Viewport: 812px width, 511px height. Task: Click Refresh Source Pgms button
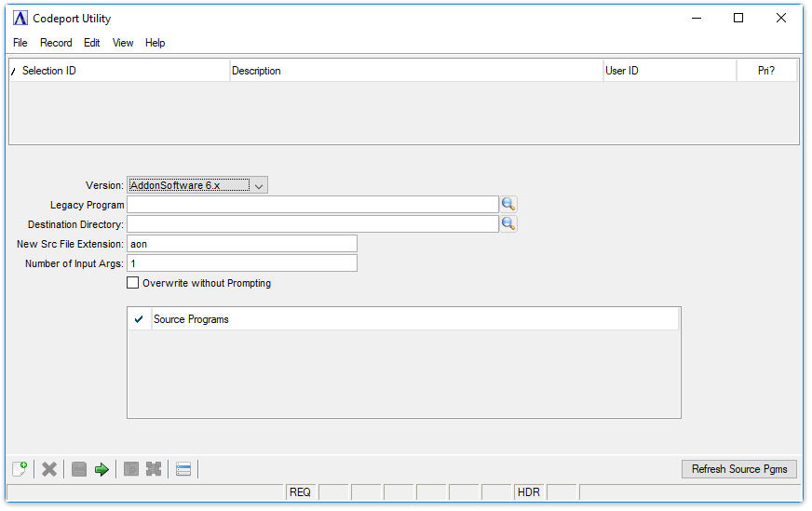739,469
